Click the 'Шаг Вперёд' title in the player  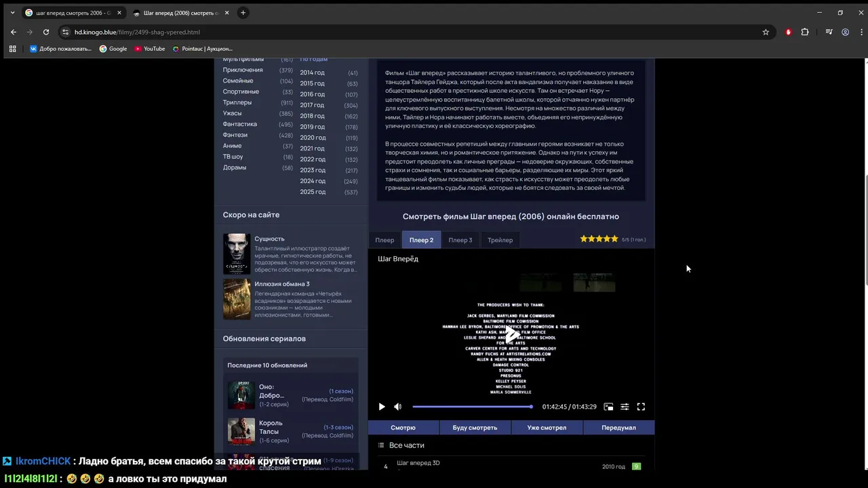point(398,259)
